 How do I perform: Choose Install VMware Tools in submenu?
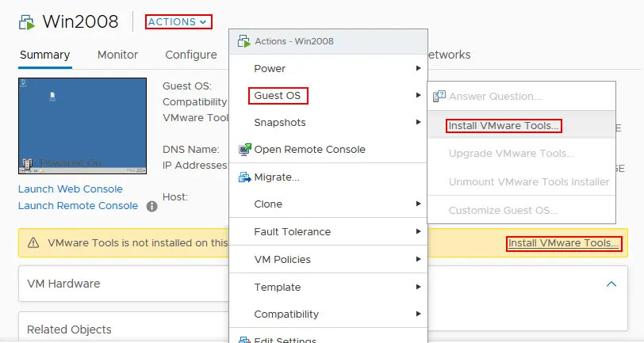point(521,125)
